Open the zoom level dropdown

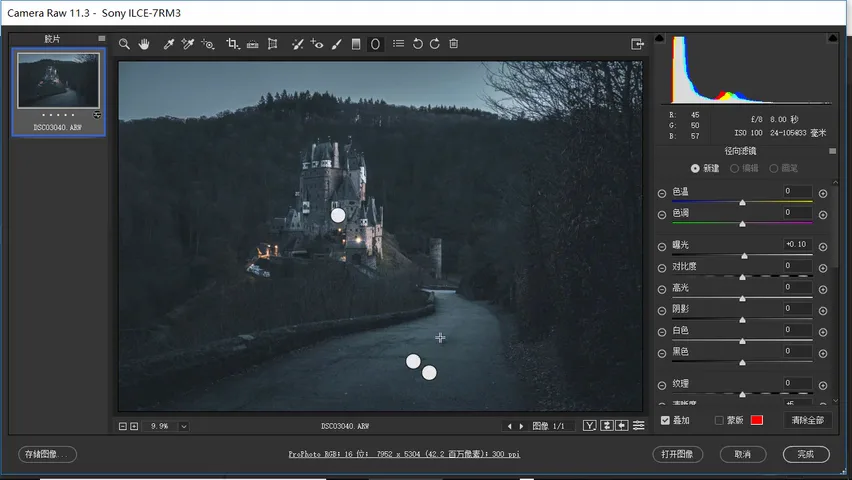pos(184,426)
